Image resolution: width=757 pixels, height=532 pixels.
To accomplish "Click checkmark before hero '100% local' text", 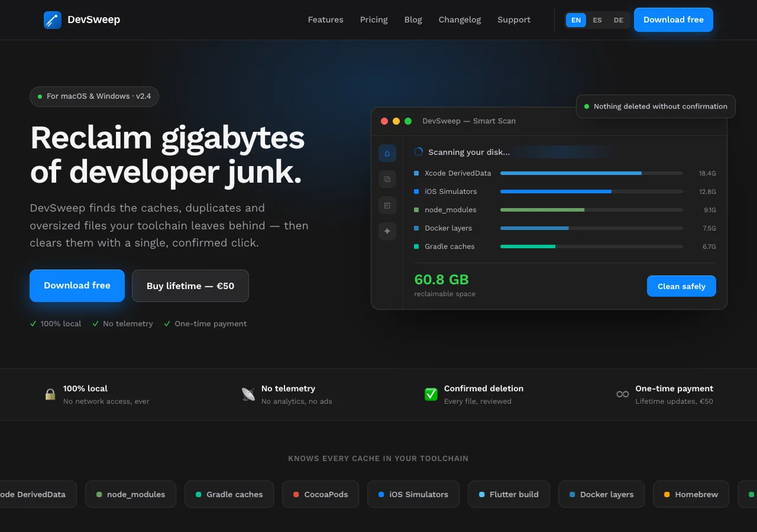I will 33,323.
